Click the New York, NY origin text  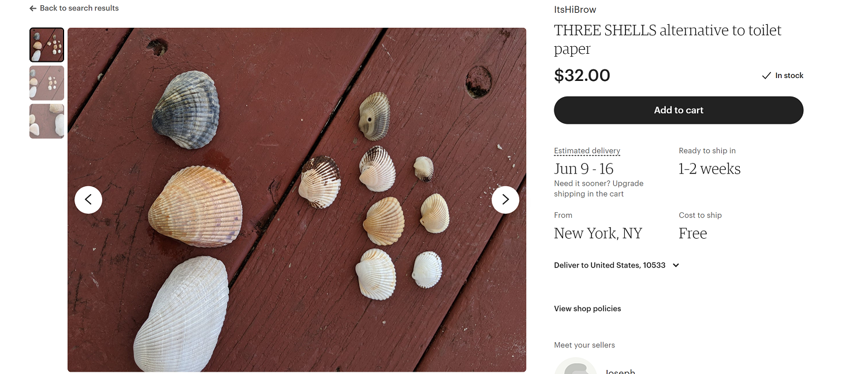click(598, 234)
